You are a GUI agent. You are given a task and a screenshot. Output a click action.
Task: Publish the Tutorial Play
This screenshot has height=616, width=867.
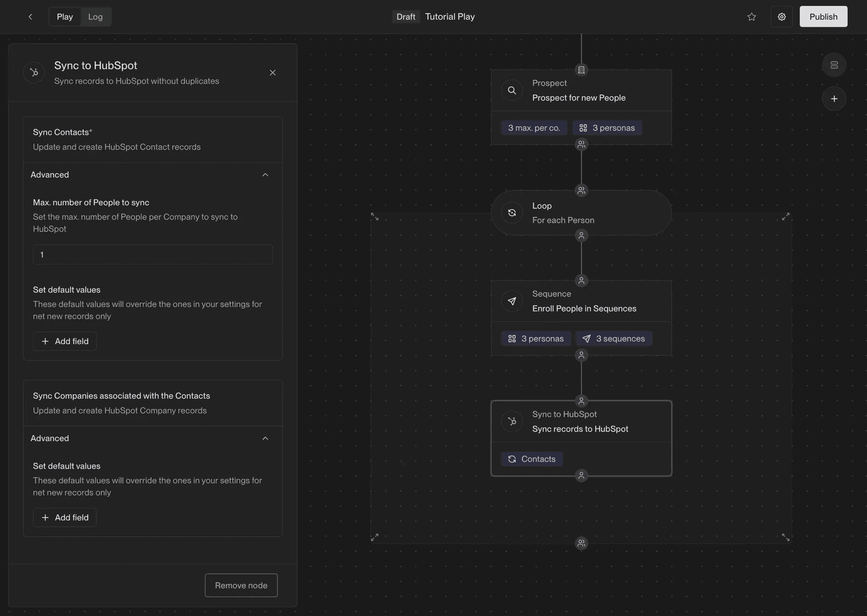click(x=823, y=17)
